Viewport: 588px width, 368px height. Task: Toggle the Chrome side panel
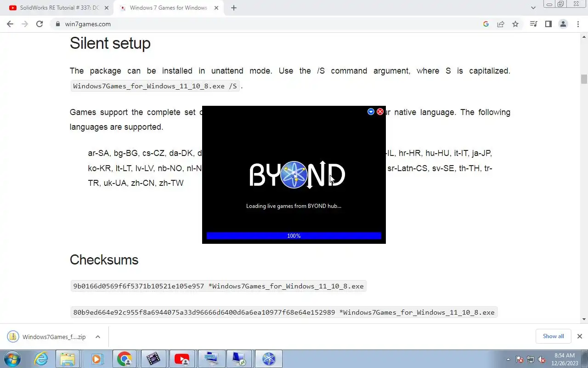coord(548,24)
